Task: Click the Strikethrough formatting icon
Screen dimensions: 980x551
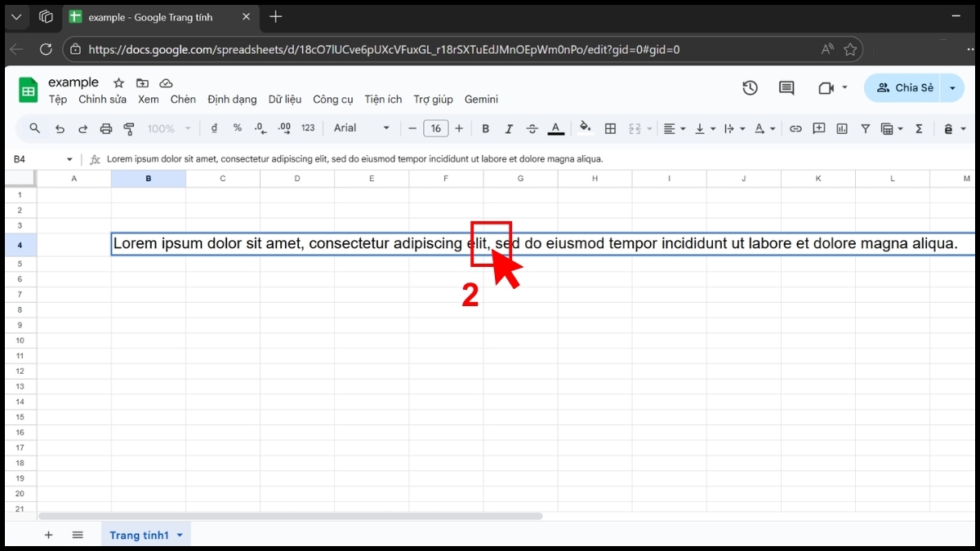Action: coord(532,128)
